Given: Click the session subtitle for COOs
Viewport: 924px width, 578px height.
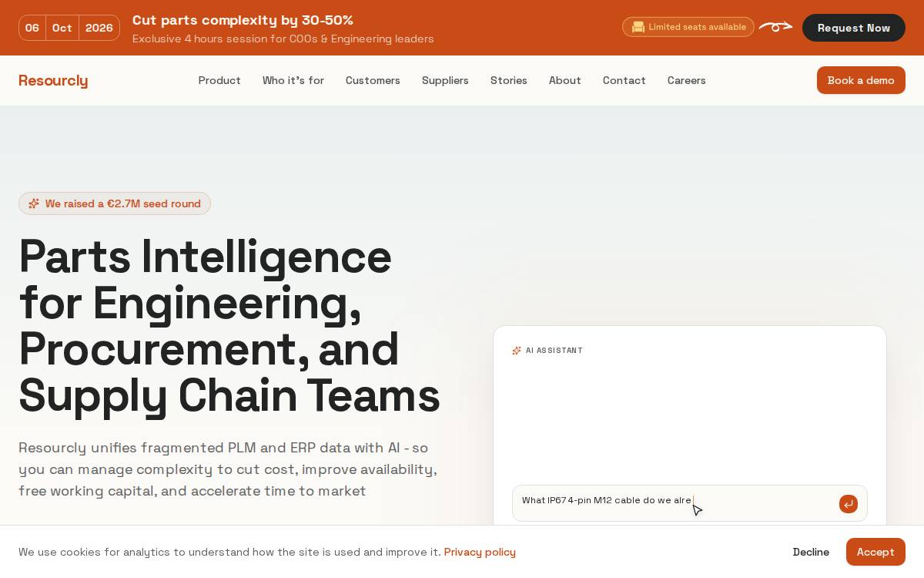Looking at the screenshot, I should tap(283, 39).
